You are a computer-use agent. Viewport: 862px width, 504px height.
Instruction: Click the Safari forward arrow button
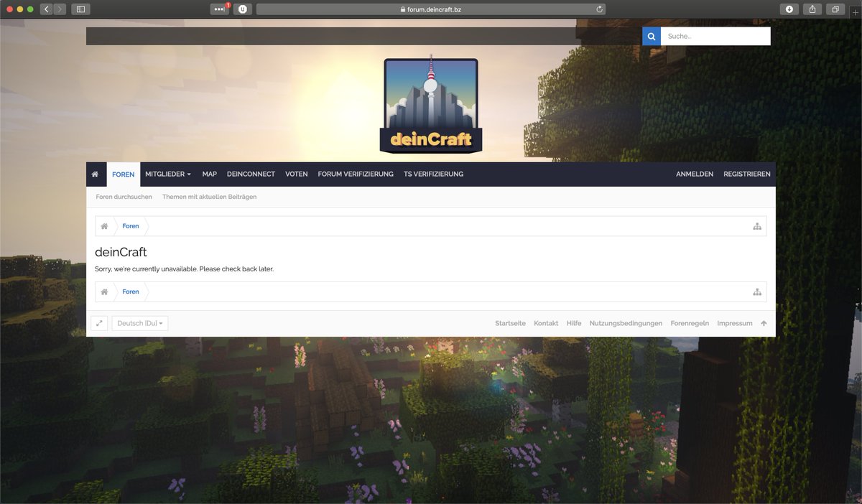click(x=60, y=9)
